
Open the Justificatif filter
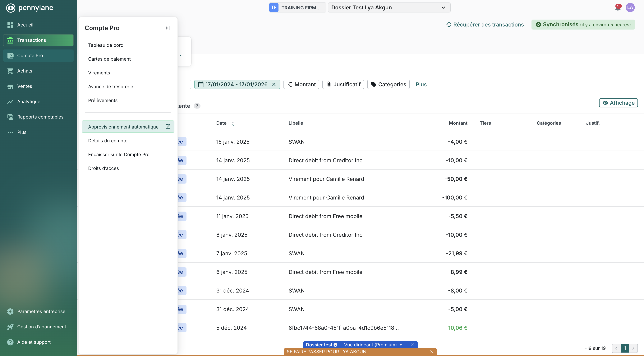343,85
